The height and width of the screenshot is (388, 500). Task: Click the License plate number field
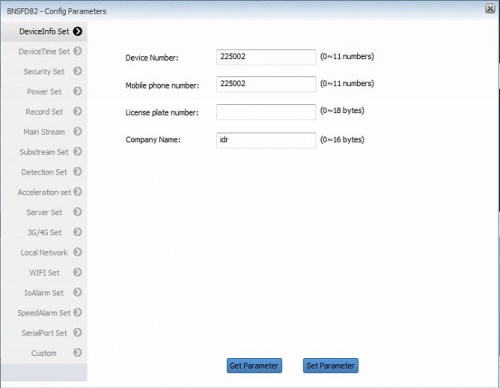tap(266, 112)
